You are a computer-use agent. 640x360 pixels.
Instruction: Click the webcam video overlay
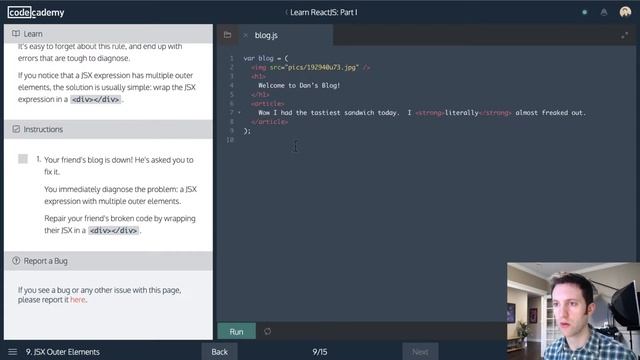point(573,311)
